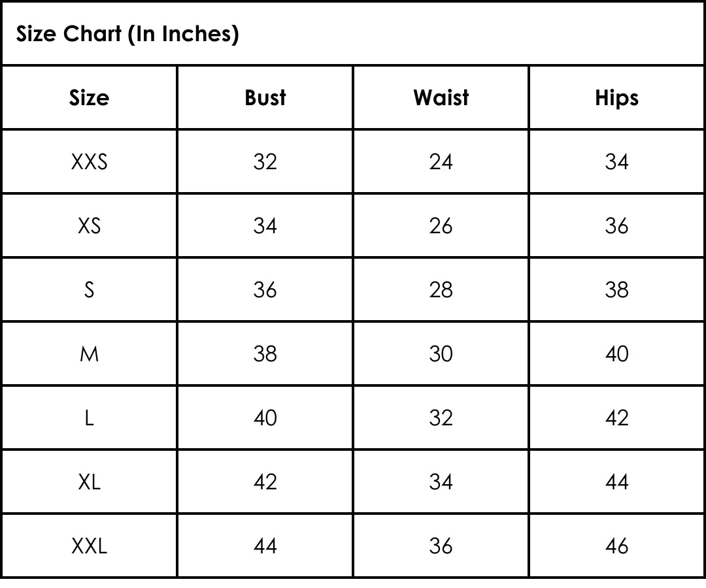Image resolution: width=706 pixels, height=588 pixels.
Task: Click the Size Chart (In Inches) title
Action: tap(127, 33)
